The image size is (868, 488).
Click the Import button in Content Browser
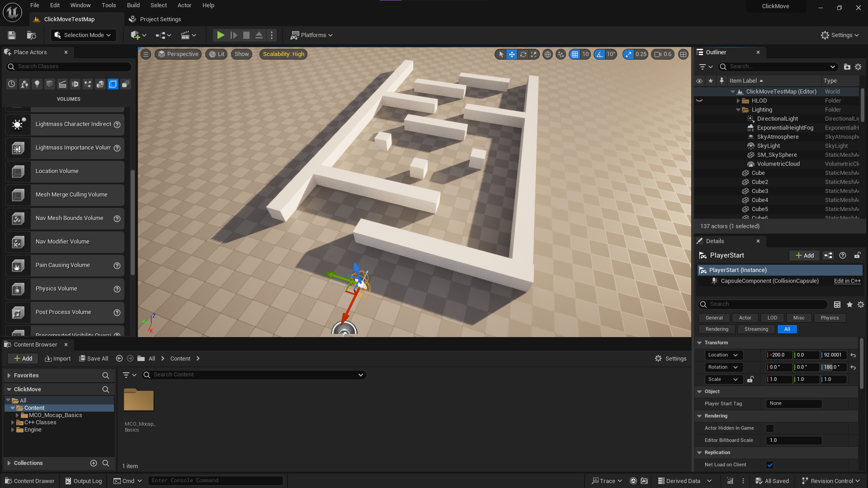point(58,359)
